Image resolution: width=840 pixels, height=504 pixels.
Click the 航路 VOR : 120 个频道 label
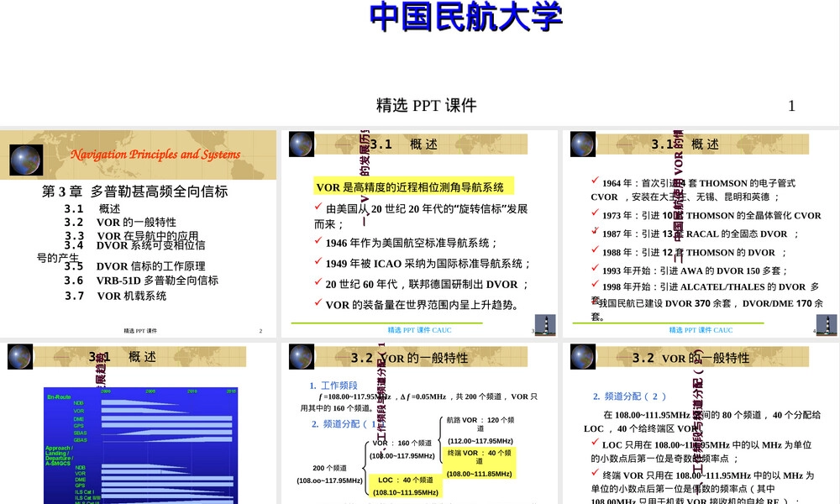pos(480,423)
